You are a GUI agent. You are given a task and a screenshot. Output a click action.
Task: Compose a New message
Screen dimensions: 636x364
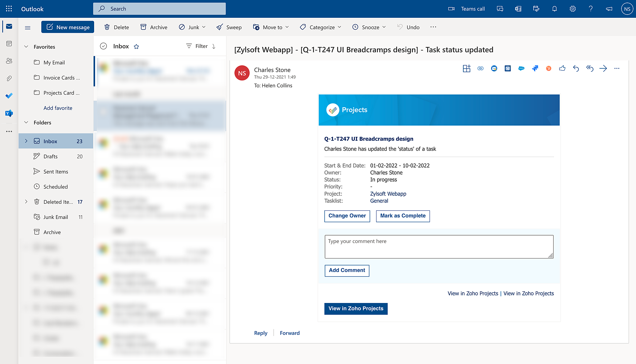tap(68, 27)
